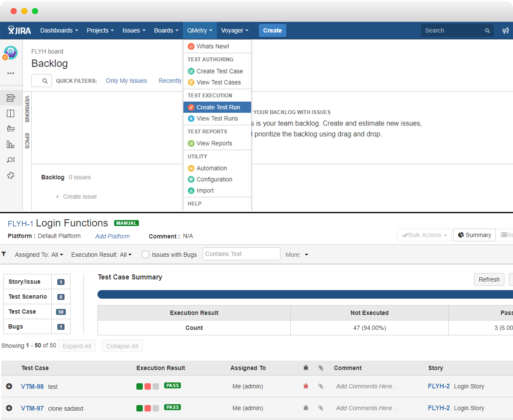
Task: Open the Add-ons puzzle icon
Action: point(11,175)
